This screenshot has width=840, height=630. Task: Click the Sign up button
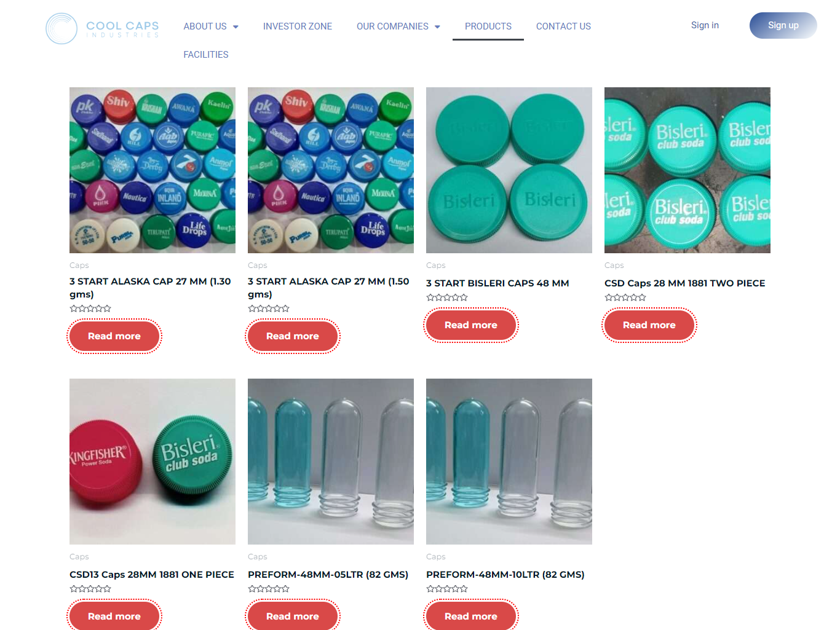(783, 25)
